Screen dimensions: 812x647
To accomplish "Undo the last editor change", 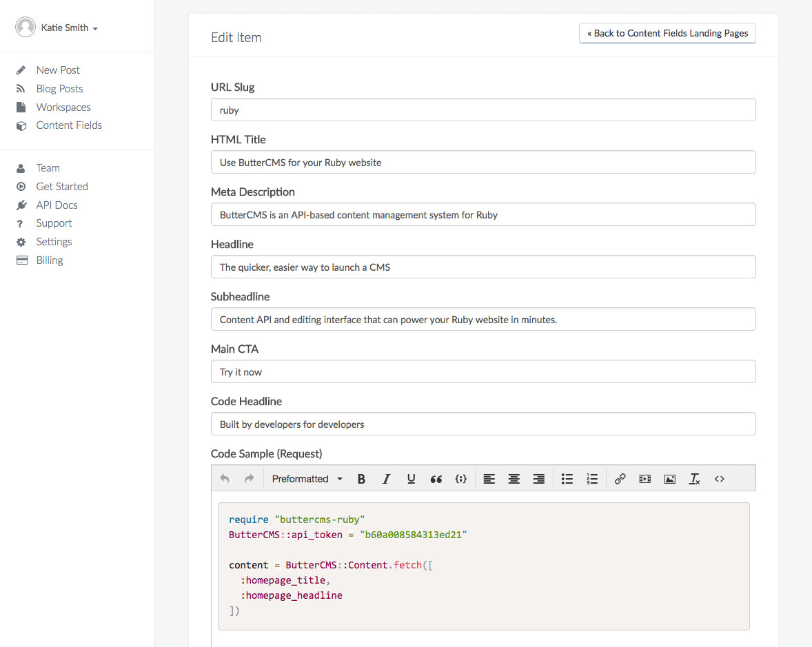I will tap(224, 479).
